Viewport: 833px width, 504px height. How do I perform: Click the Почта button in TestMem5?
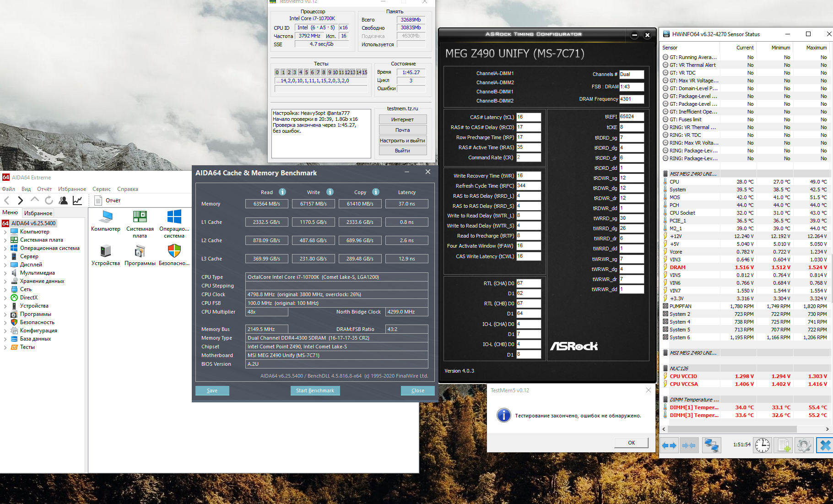(x=403, y=130)
